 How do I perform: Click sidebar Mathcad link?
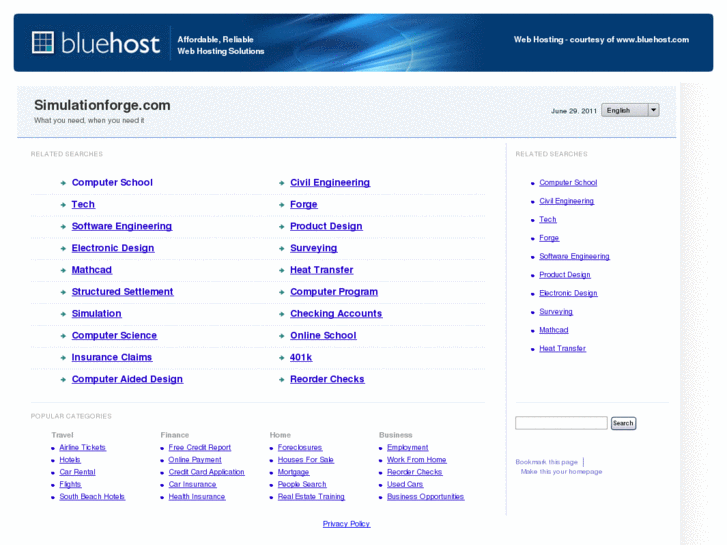(554, 330)
